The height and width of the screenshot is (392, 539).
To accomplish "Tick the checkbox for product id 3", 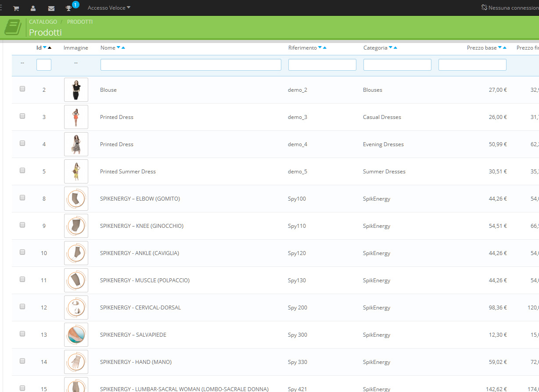I will [x=22, y=116].
